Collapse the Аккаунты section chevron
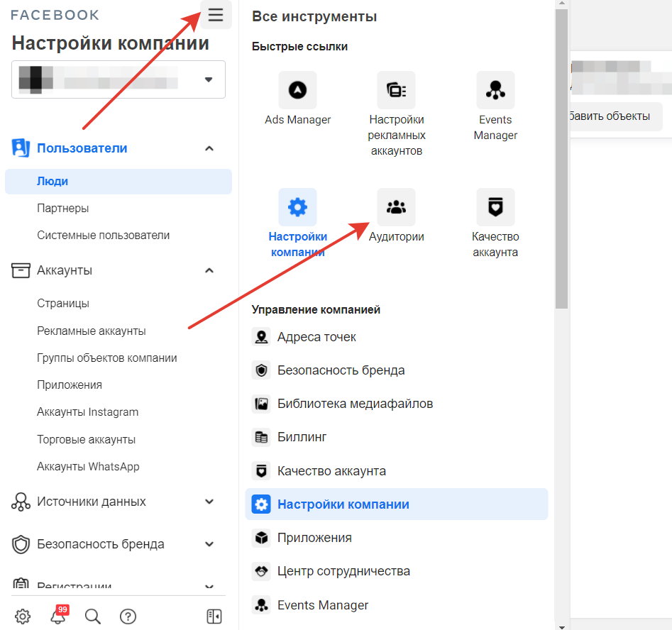Screen dimensions: 672x630 click(x=209, y=270)
